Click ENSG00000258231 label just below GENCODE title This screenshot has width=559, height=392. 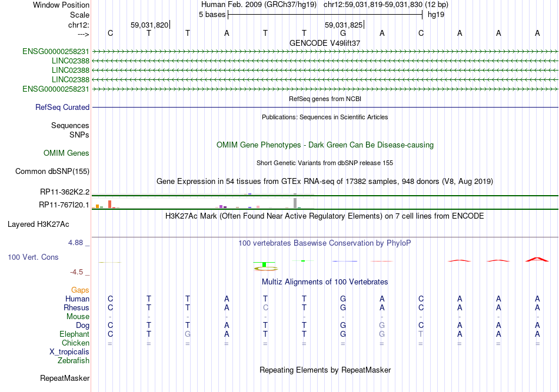56,51
